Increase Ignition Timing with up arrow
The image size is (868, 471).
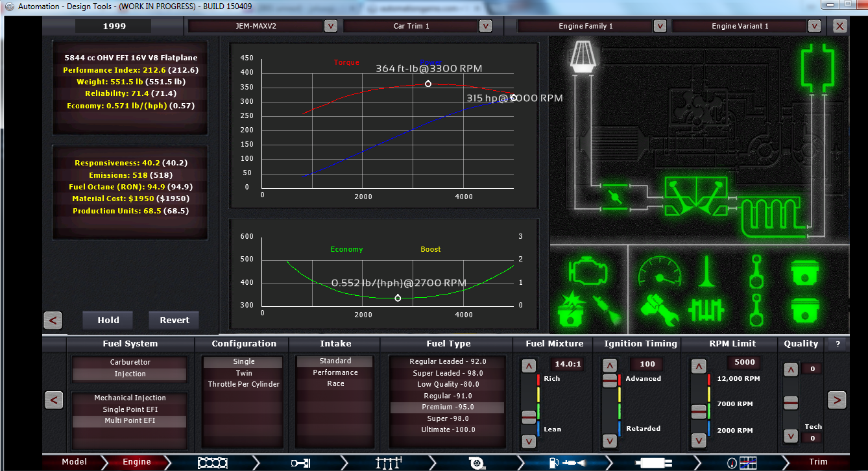click(610, 367)
